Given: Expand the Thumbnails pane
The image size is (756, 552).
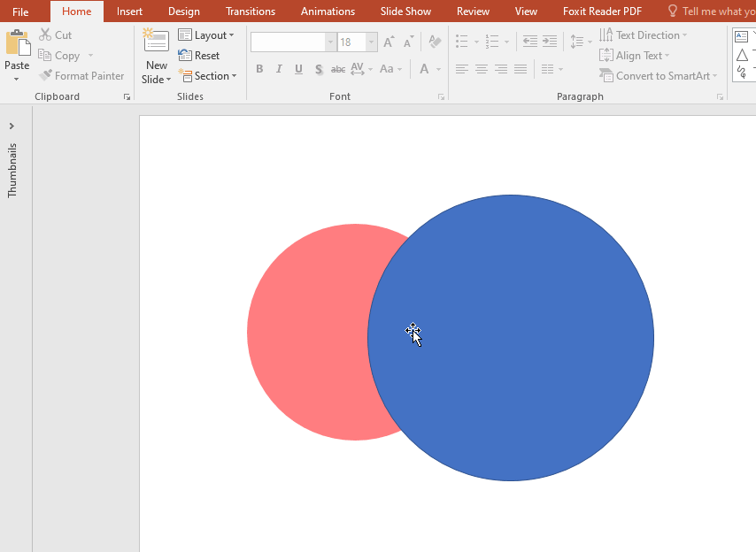Looking at the screenshot, I should point(13,125).
